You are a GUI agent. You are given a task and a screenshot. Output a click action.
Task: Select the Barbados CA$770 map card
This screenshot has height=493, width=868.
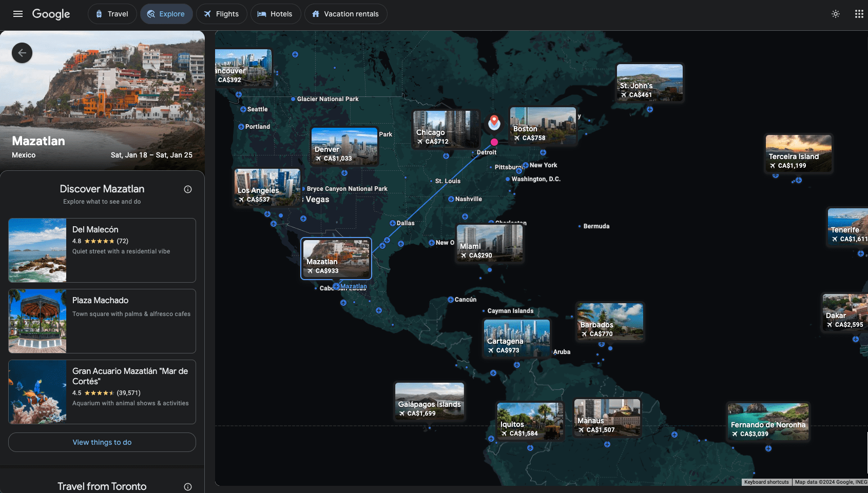coord(610,322)
